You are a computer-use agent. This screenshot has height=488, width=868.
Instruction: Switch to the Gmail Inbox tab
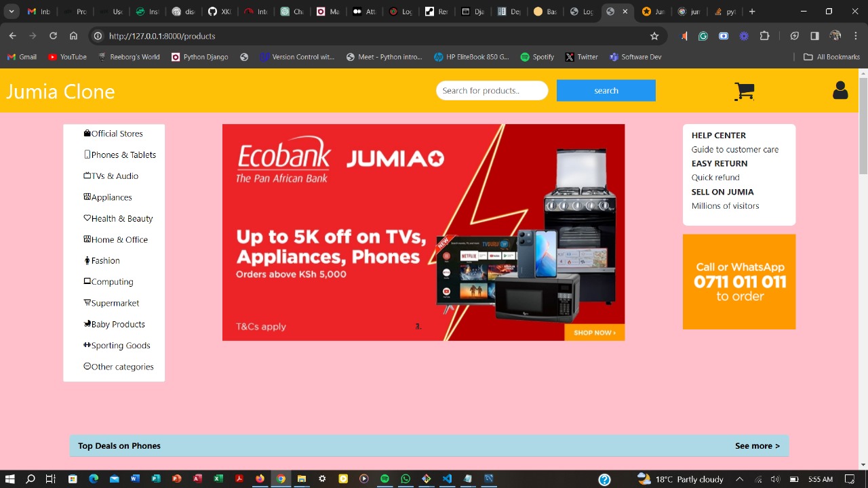(x=39, y=12)
